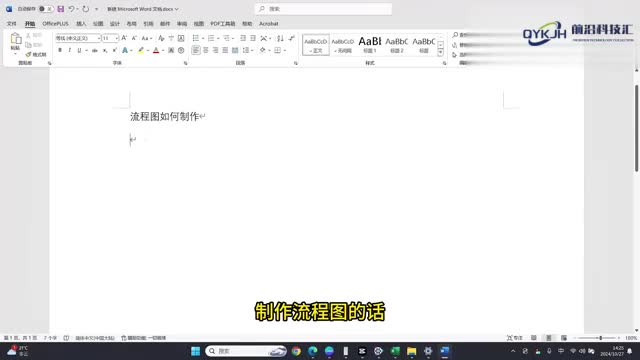Decrease font size with the small A icon
This screenshot has width=640, height=360.
click(134, 38)
